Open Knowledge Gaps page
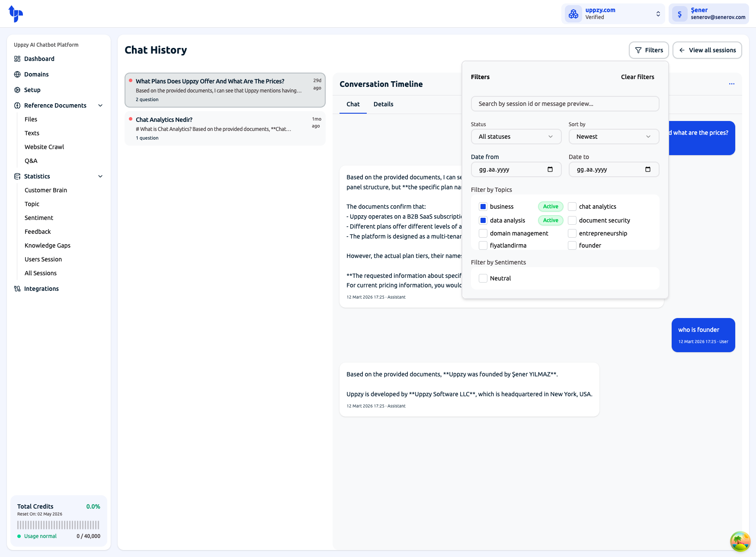756x557 pixels. [x=48, y=245]
